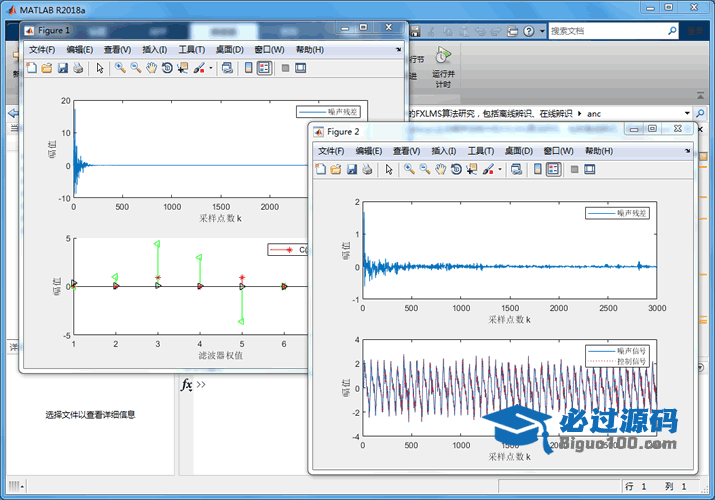Toggle Insert Colorbar in Figure 1 toolbar

(x=246, y=68)
